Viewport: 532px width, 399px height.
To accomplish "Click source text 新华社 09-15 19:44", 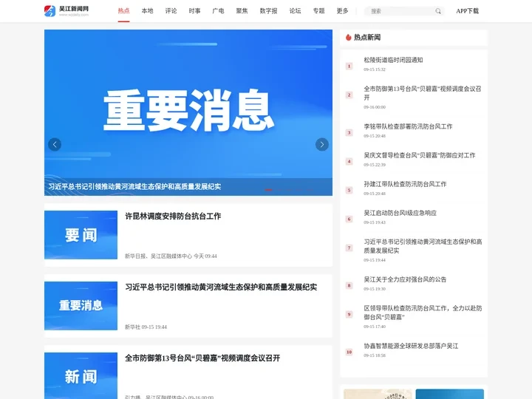I will click(146, 327).
